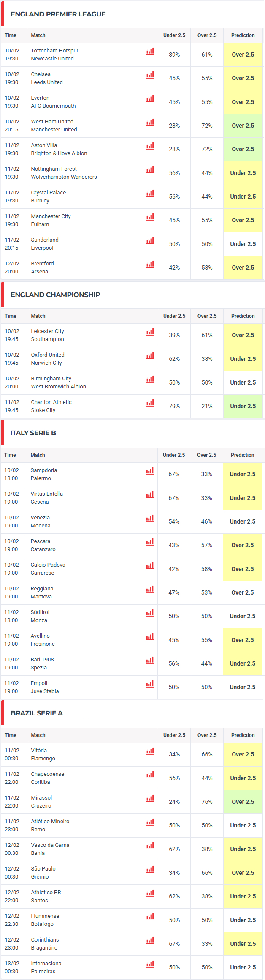Click chart icon for Corinthians vs Bragantino
Viewport: 265px width, 980px height.
[x=150, y=940]
